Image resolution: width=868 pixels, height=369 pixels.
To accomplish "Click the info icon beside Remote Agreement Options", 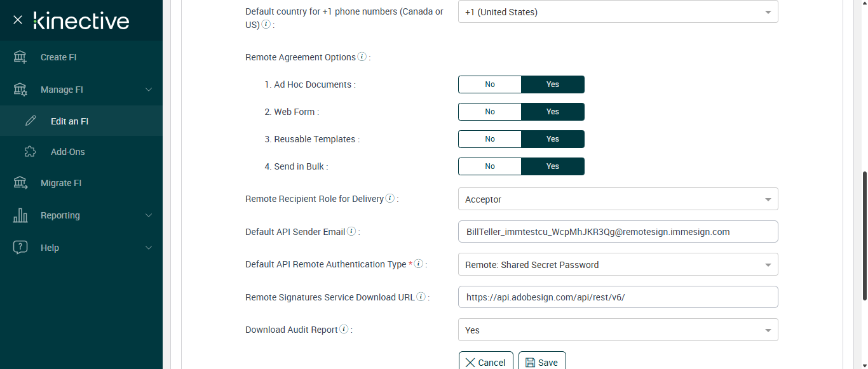I will point(362,57).
